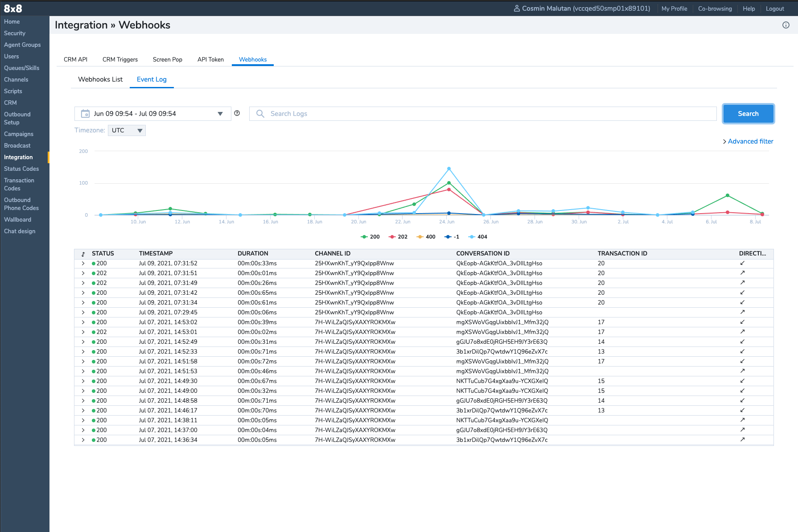Open the date range dropdown
Image resolution: width=798 pixels, height=532 pixels.
point(220,114)
